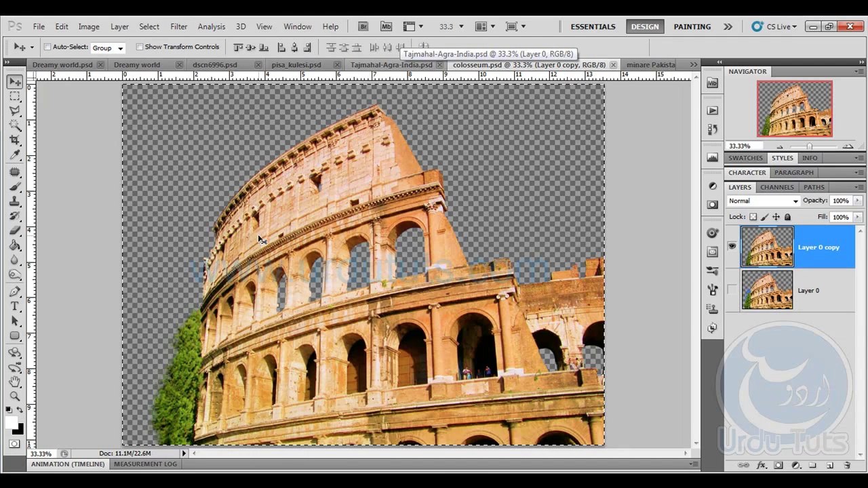Select the Eraser tool
Screen dimensions: 868x488
click(15, 230)
